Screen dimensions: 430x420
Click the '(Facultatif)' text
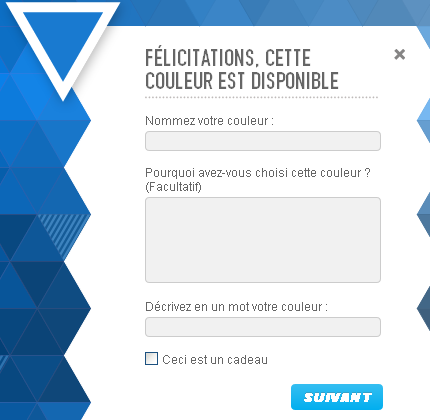point(173,187)
